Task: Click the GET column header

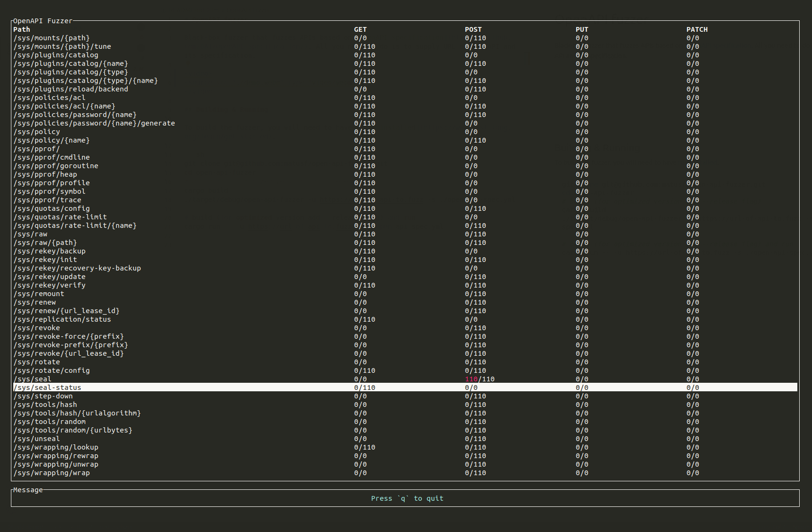Action: click(x=360, y=29)
